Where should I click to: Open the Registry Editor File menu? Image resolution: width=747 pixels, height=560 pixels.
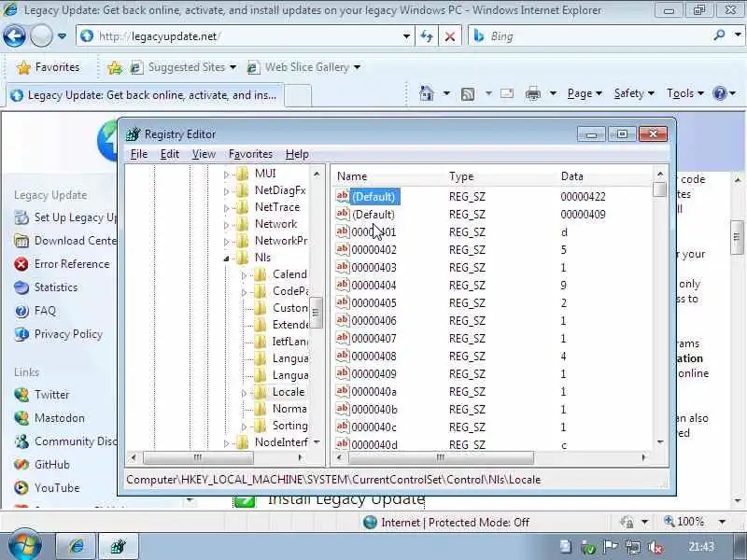[x=139, y=154]
